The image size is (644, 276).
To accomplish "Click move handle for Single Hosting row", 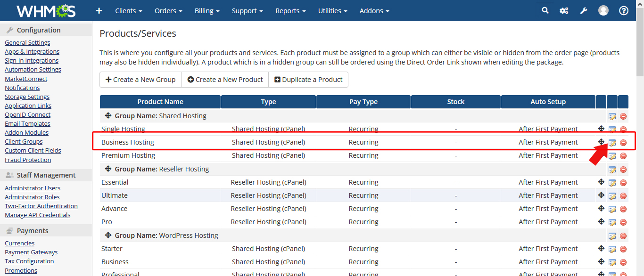I will pos(601,129).
